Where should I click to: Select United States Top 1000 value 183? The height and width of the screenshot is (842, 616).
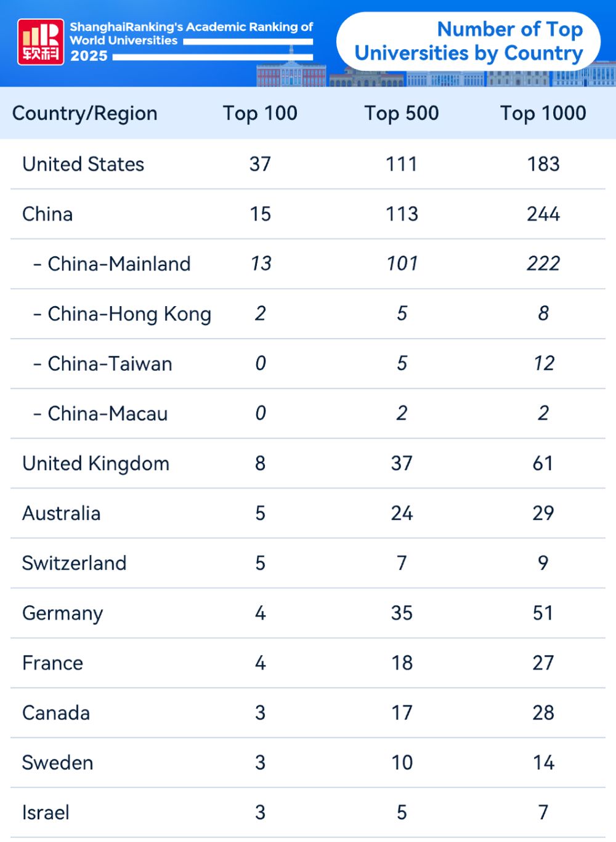(x=543, y=164)
